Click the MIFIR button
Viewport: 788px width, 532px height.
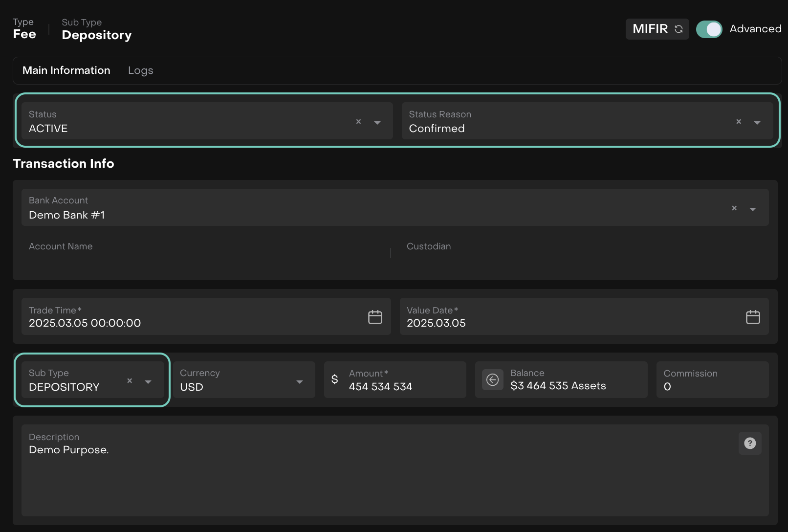click(650, 29)
